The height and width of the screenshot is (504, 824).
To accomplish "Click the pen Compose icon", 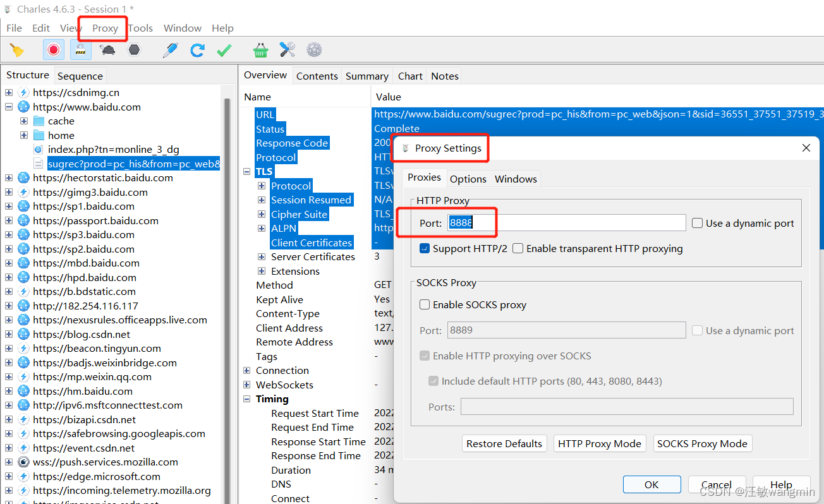I will [170, 50].
